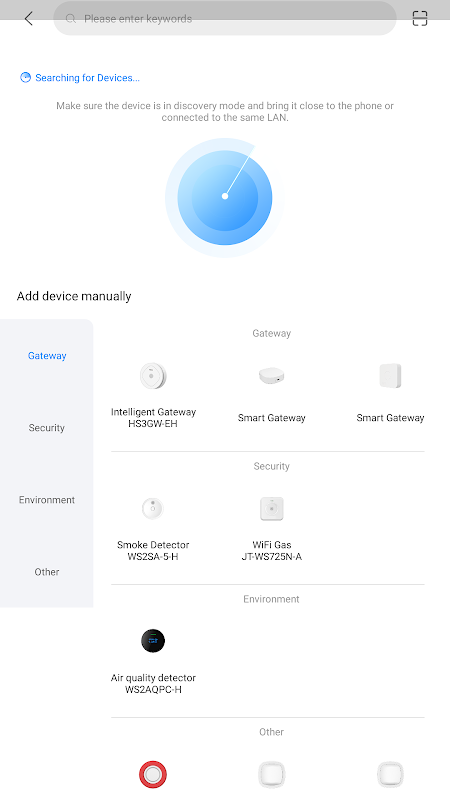Click the Searching for Devices text

(x=87, y=78)
